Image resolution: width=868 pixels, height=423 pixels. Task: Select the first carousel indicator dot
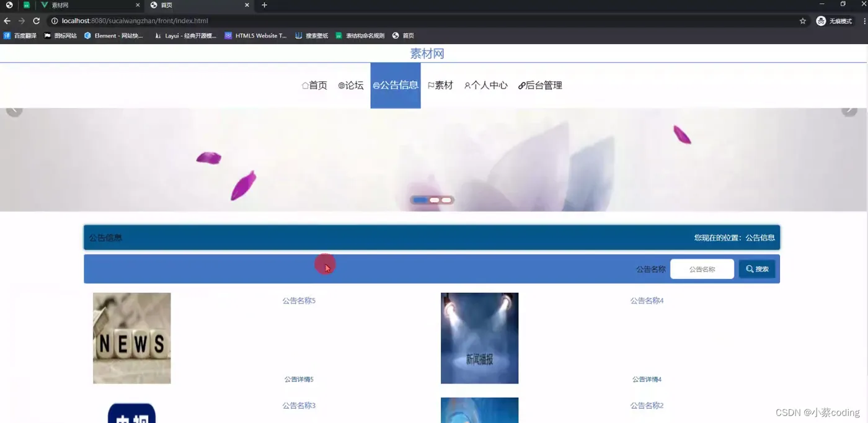point(420,200)
